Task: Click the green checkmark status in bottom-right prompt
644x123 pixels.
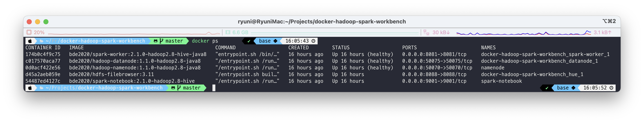Action: tap(547, 88)
